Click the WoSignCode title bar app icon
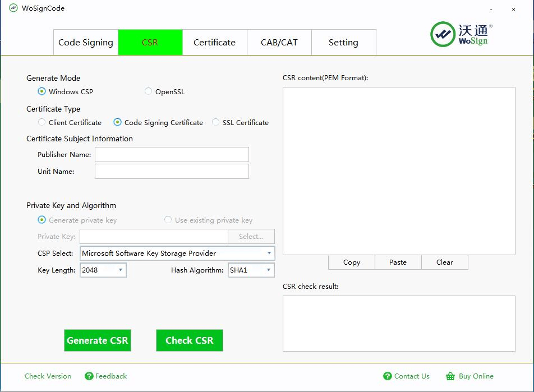The width and height of the screenshot is (534, 392). click(13, 8)
